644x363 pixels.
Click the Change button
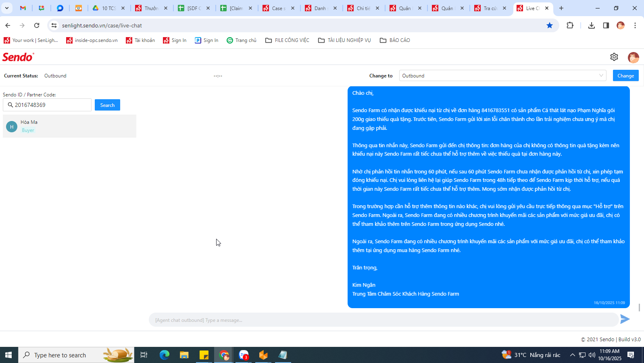[x=625, y=75]
